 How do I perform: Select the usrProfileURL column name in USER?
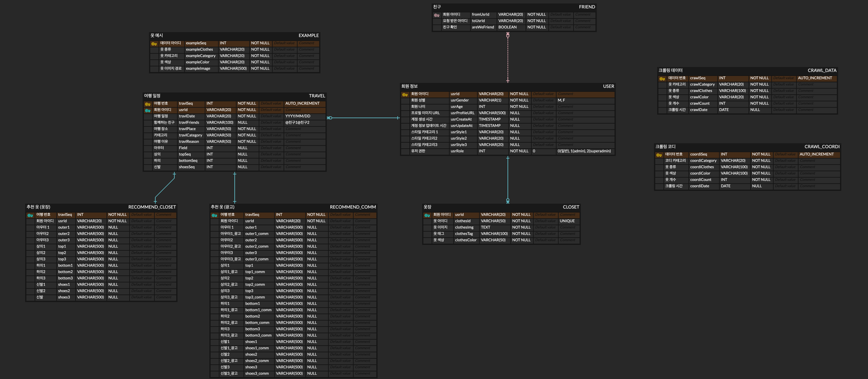[462, 113]
